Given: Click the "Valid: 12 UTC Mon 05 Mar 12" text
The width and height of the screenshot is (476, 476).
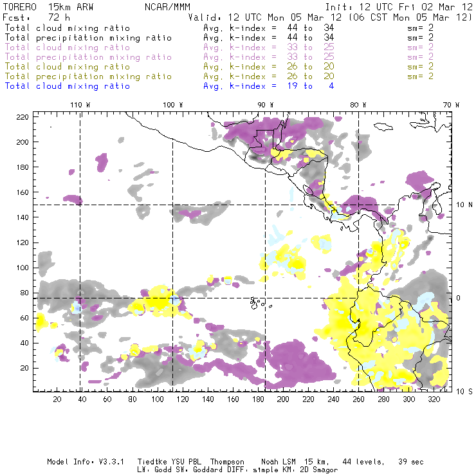Looking at the screenshot, I should [265, 17].
